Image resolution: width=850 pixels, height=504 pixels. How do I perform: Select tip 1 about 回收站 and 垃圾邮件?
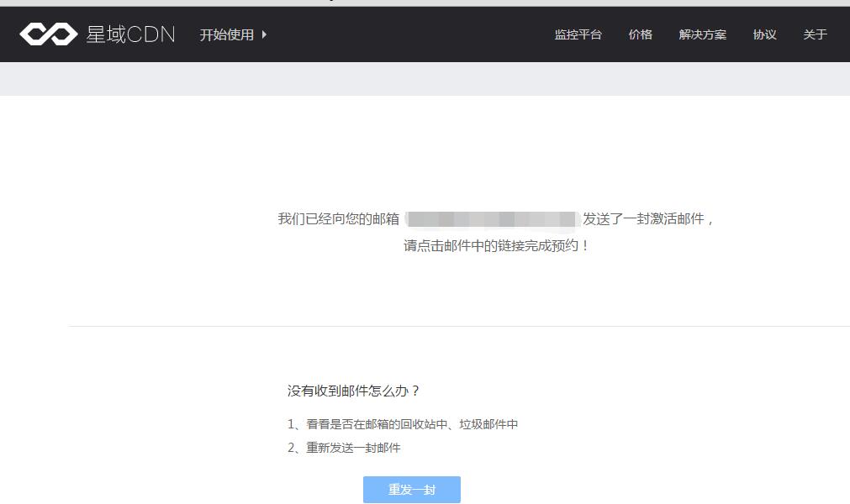[403, 424]
